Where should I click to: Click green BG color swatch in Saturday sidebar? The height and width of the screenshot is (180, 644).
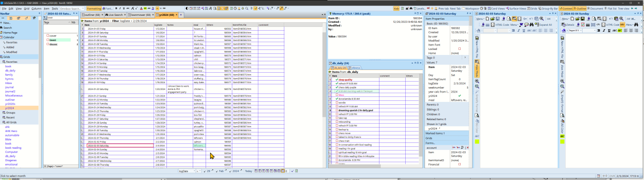[477, 141]
